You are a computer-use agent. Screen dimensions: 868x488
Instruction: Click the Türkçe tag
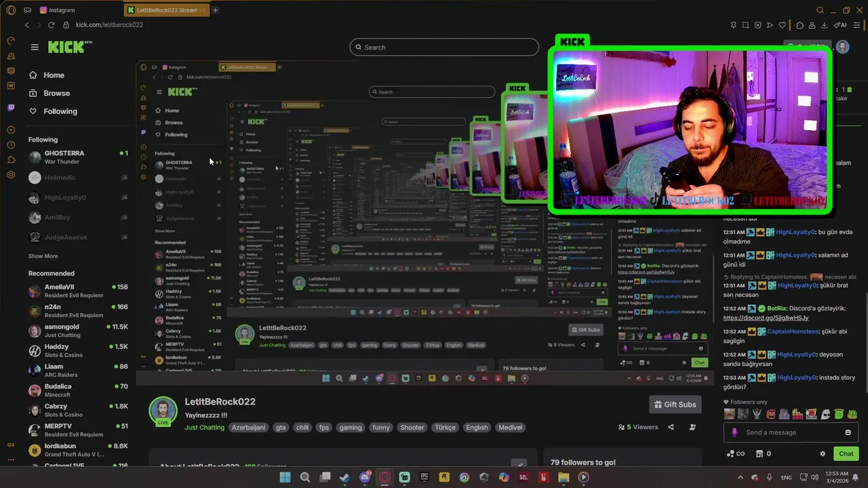[x=445, y=428]
